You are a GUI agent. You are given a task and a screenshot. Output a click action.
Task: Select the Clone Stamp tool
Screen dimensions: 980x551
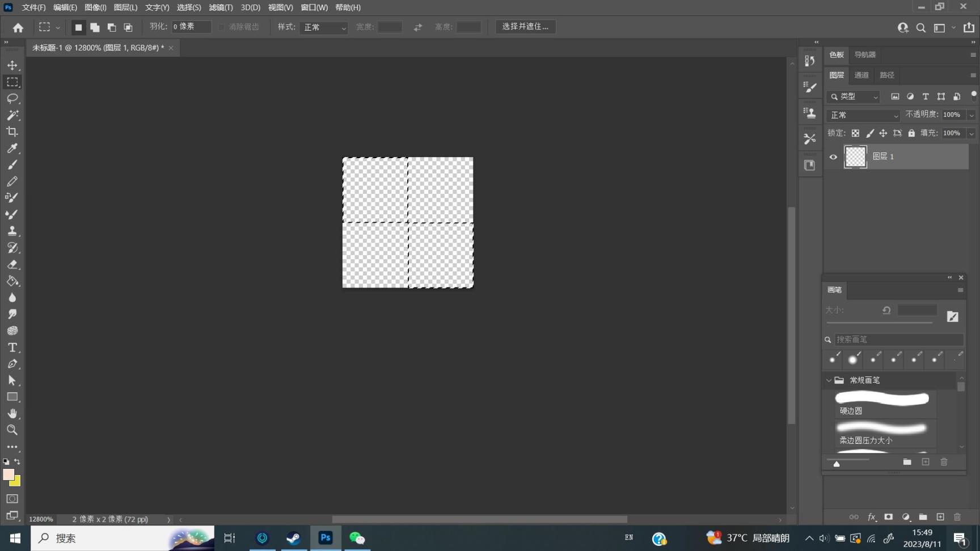click(12, 231)
